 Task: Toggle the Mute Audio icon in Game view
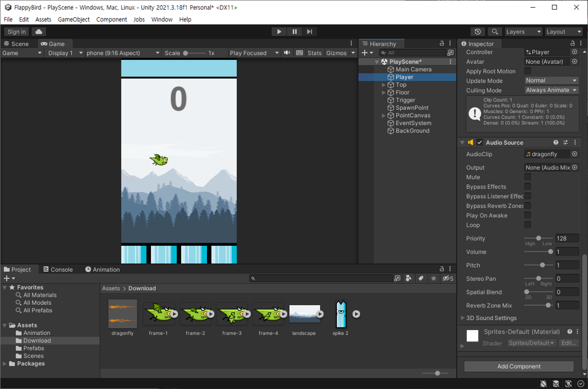tap(287, 53)
